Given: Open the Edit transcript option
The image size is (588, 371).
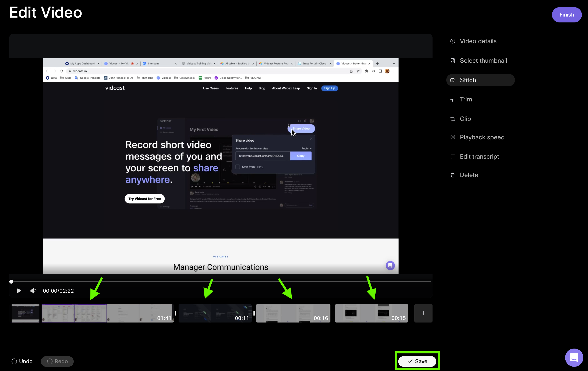Looking at the screenshot, I should coord(475,156).
